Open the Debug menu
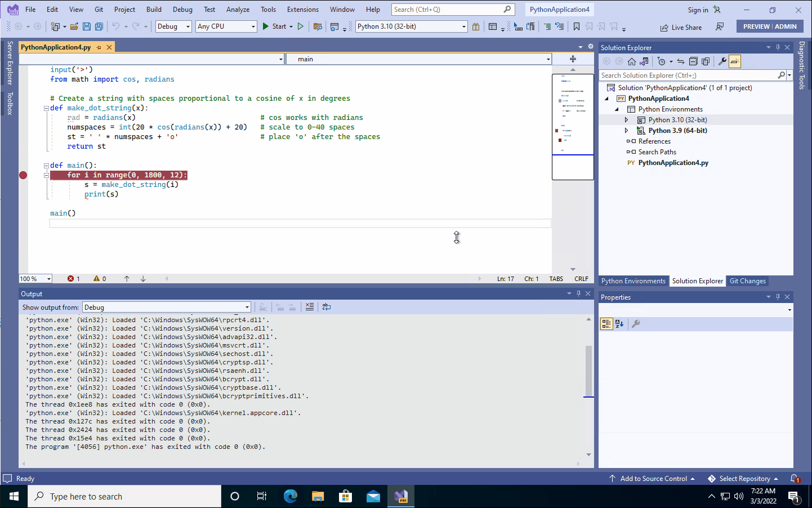The image size is (812, 508). [182, 9]
